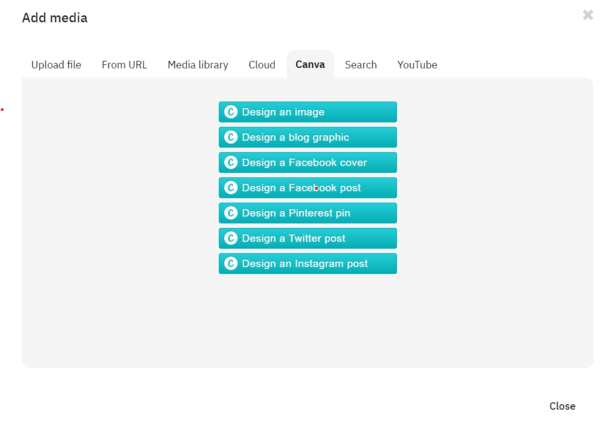Choose Design a blog graphic

pos(308,137)
